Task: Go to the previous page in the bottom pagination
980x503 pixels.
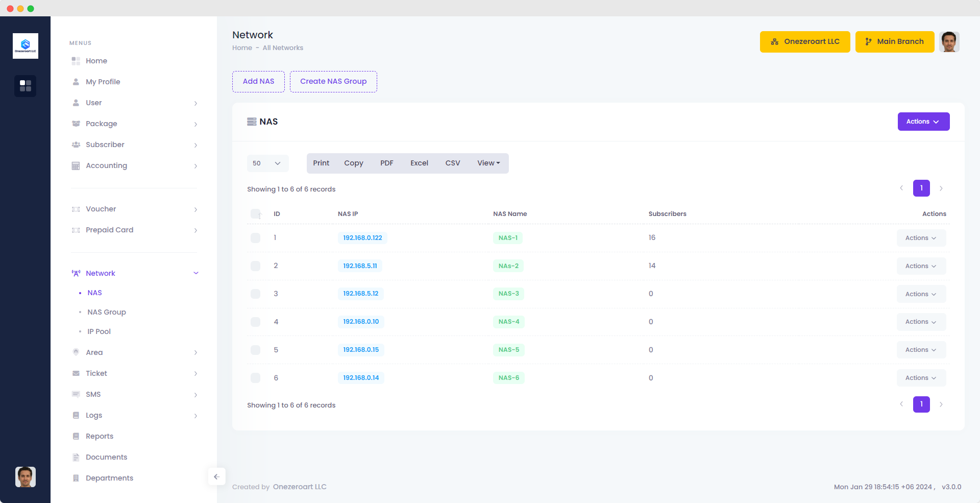Action: click(901, 404)
